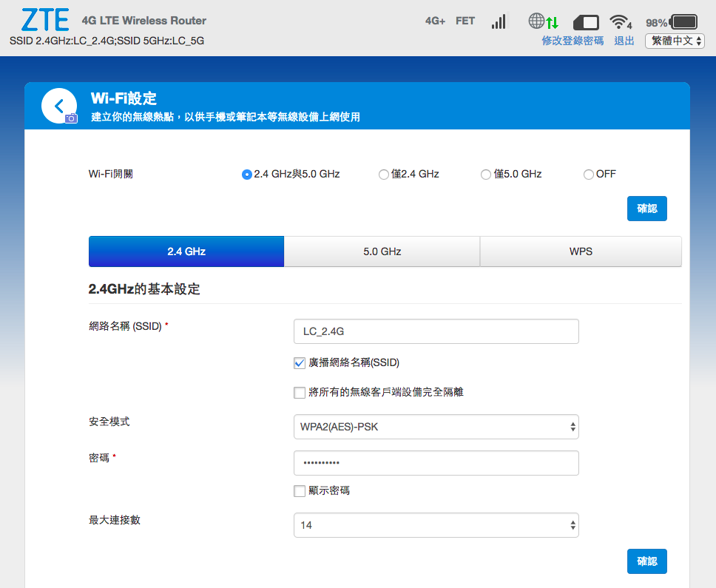Toggle the 廣播網絡名稱(SSID) checkbox

[300, 363]
